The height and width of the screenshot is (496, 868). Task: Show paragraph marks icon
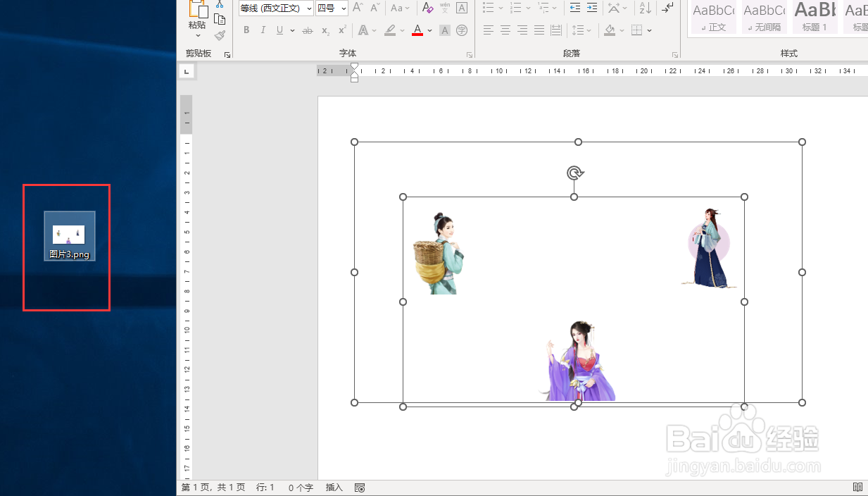667,8
